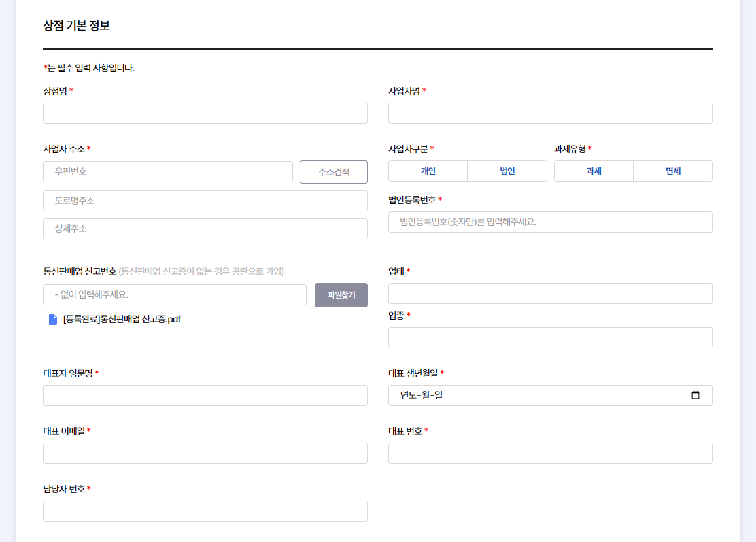Select 법인 business type option
This screenshot has height=542, width=756.
[507, 171]
